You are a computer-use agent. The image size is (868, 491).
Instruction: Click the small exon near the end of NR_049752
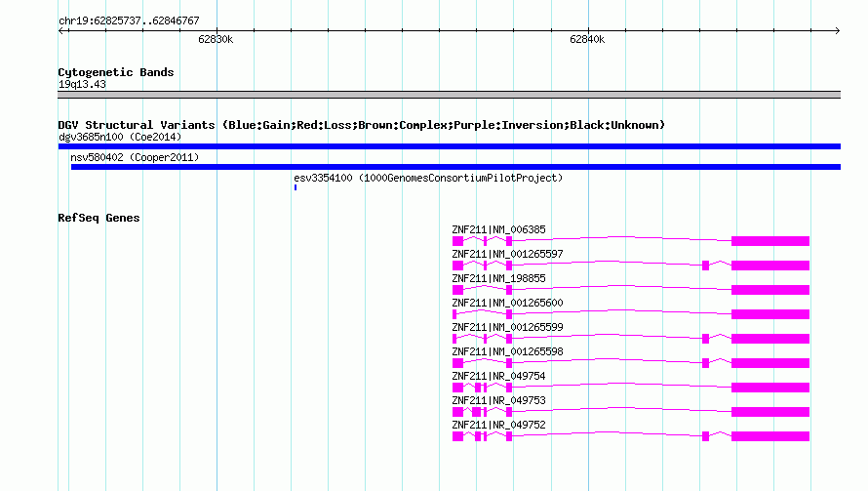(705, 436)
